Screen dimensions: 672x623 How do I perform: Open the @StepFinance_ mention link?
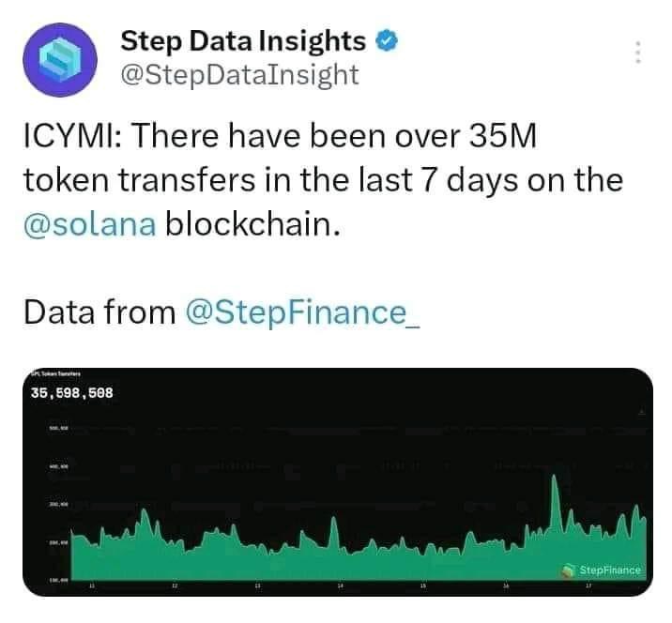(305, 311)
